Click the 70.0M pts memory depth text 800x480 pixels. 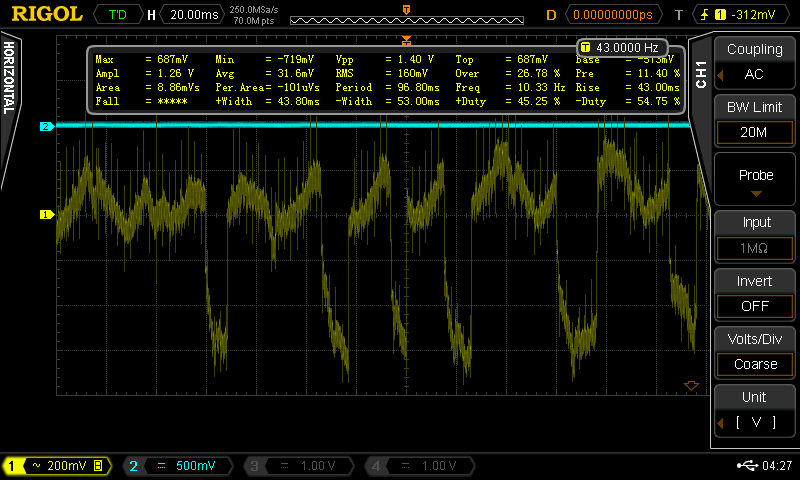point(254,21)
